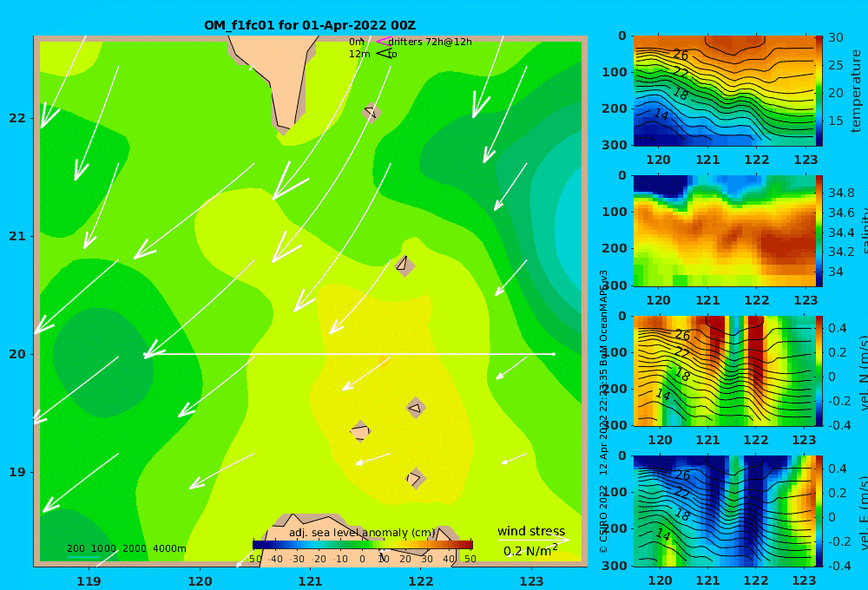Click the 'vel. N (m/s)' axis label
868x590 pixels.
[864, 371]
